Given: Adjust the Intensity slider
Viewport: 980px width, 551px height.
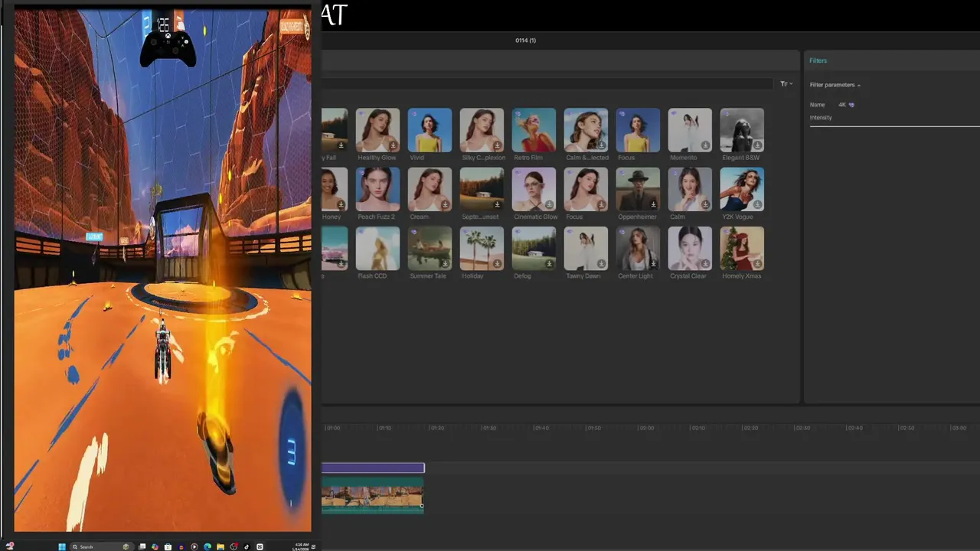Looking at the screenshot, I should pos(895,126).
